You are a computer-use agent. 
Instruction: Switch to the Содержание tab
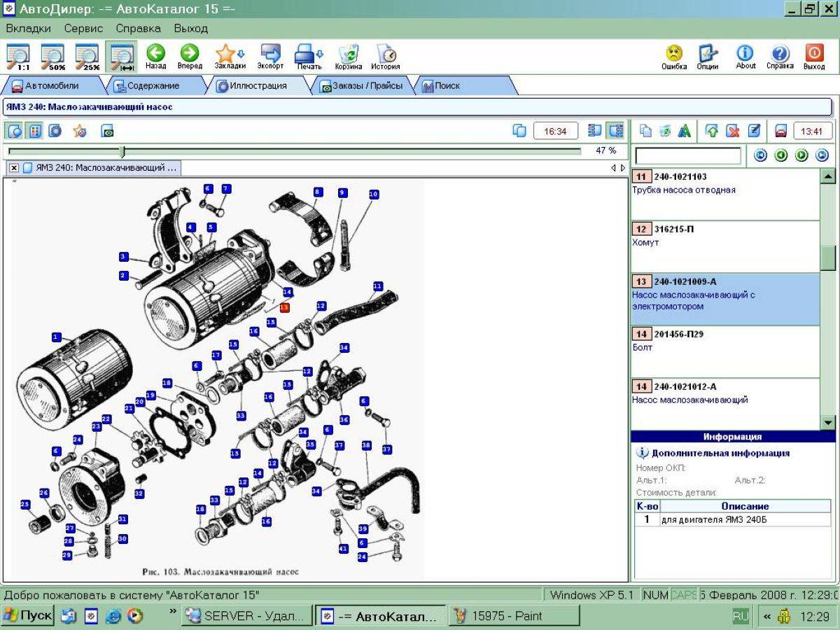[146, 85]
